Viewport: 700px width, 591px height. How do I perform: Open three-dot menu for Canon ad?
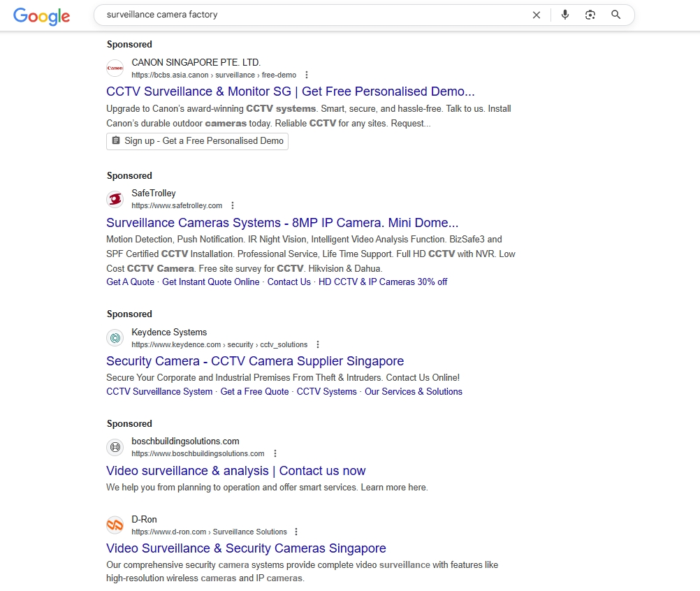tap(306, 75)
